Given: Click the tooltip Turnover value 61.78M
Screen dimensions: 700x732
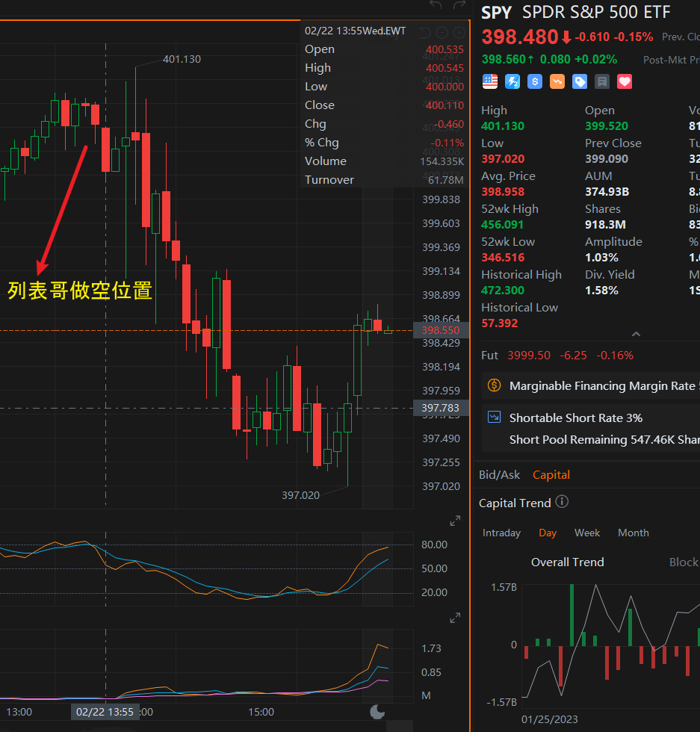Looking at the screenshot, I should tap(446, 180).
